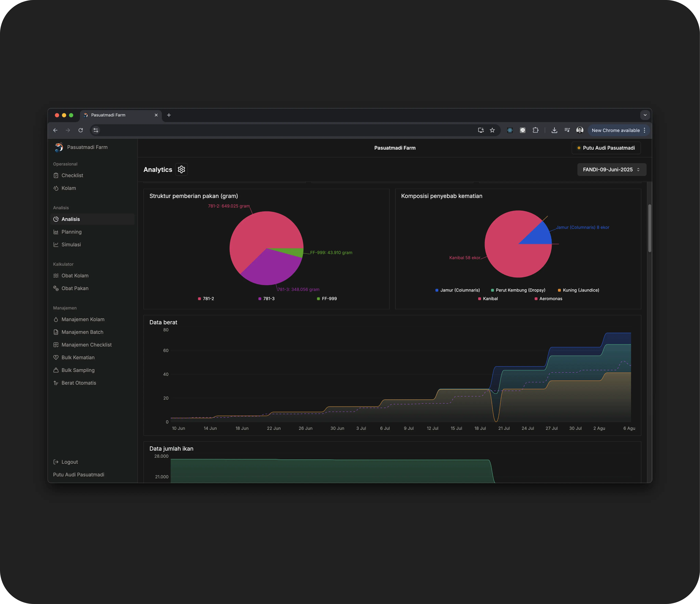Toggle FF-999 legend entry
700x604 pixels.
[x=327, y=299]
